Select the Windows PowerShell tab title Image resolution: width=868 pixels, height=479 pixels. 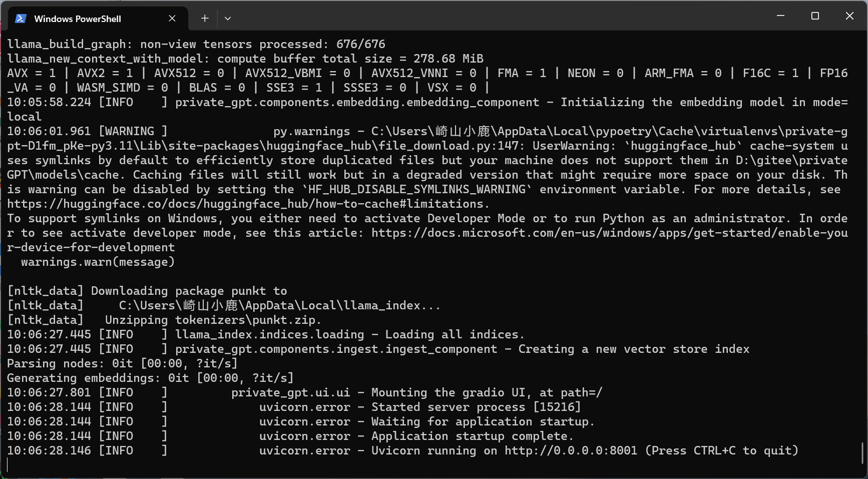point(78,19)
